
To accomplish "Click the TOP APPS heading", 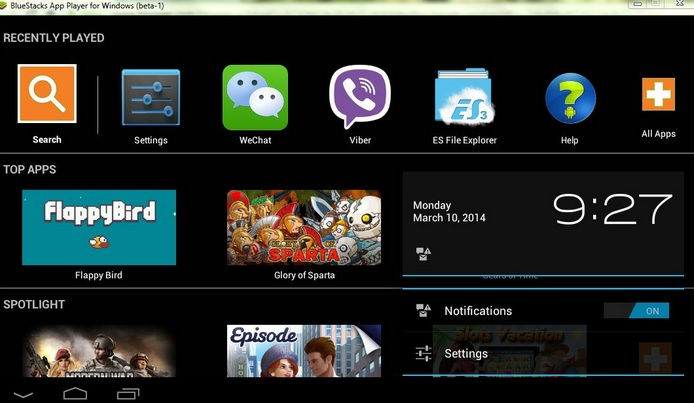I will tap(30, 169).
